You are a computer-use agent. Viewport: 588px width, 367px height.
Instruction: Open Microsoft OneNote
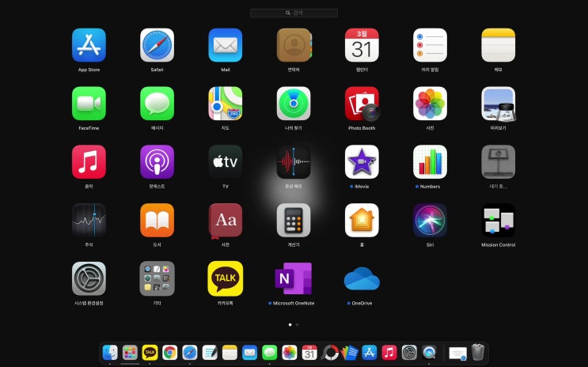294,278
